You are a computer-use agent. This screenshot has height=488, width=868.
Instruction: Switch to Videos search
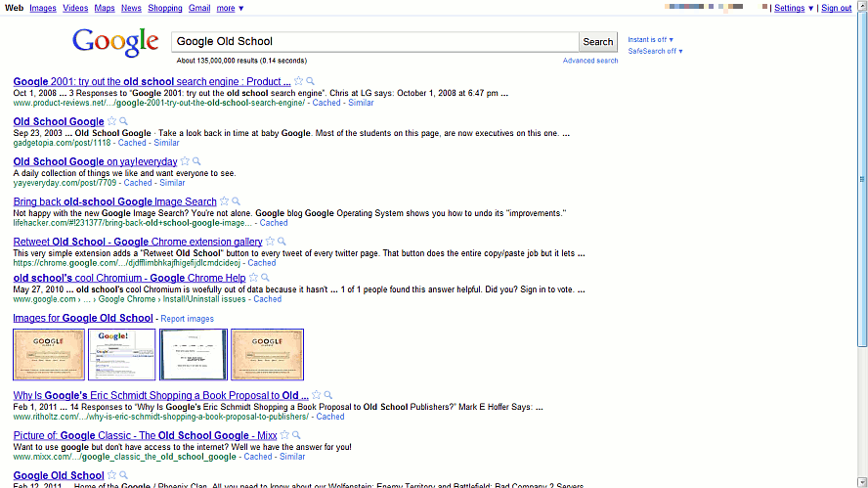[x=75, y=8]
